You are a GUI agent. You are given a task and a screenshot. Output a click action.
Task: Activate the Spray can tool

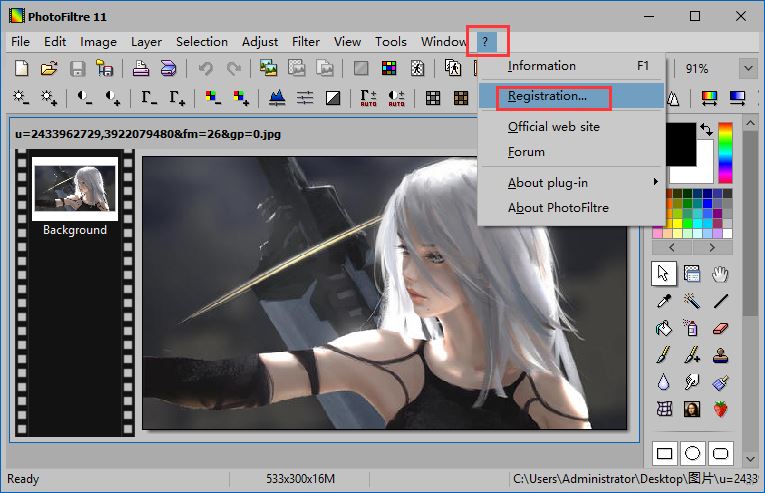tap(691, 327)
